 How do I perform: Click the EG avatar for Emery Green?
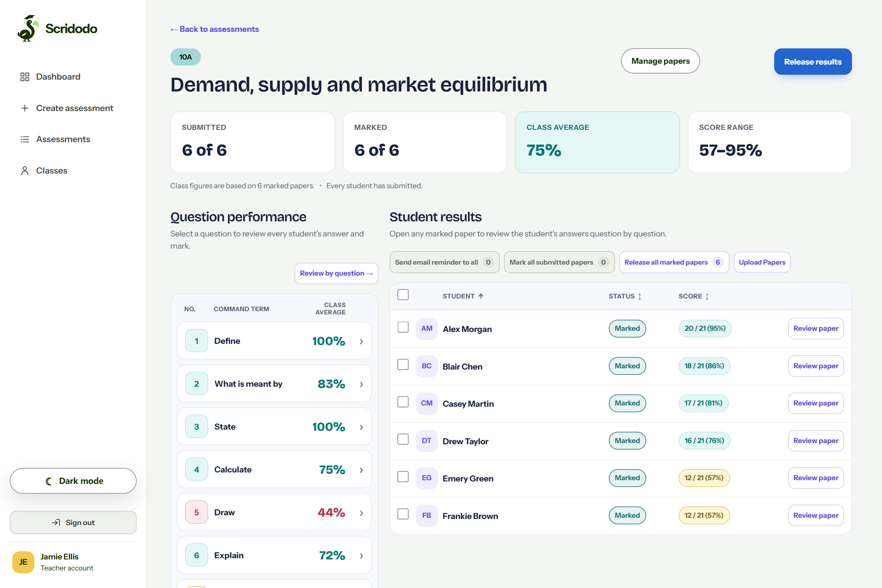[427, 478]
